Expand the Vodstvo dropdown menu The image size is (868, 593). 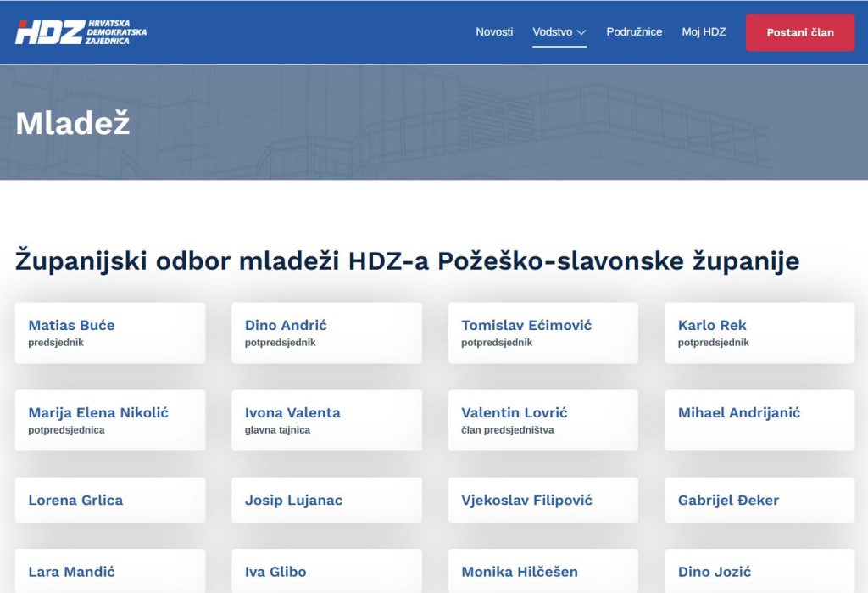559,32
